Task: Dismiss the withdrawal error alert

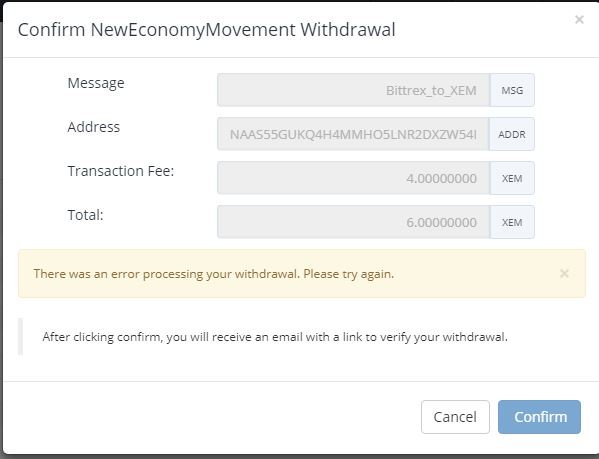Action: [x=564, y=273]
